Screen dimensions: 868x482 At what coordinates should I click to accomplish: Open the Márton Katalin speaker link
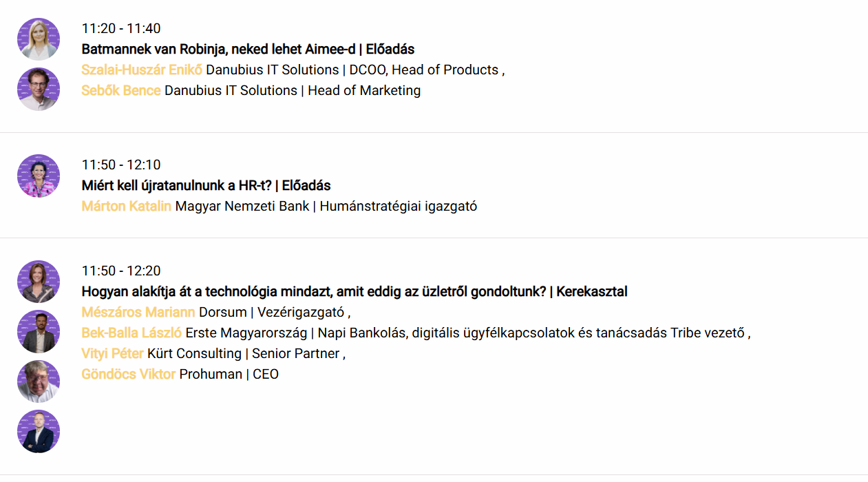click(127, 207)
